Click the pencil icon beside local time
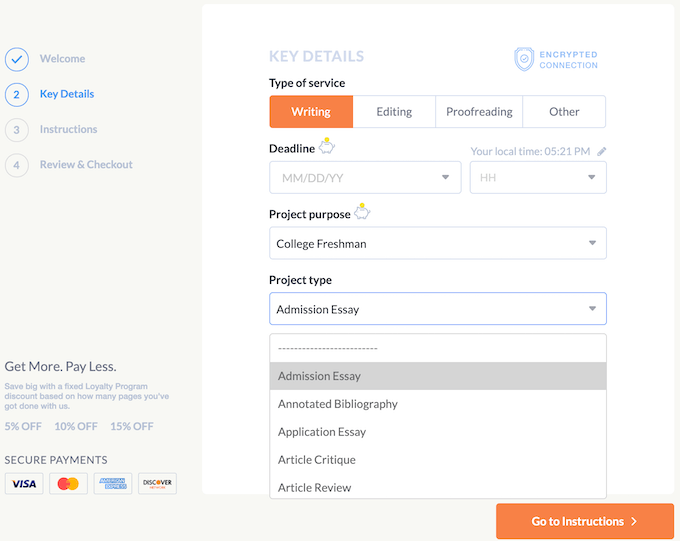680x541 pixels. (x=602, y=152)
